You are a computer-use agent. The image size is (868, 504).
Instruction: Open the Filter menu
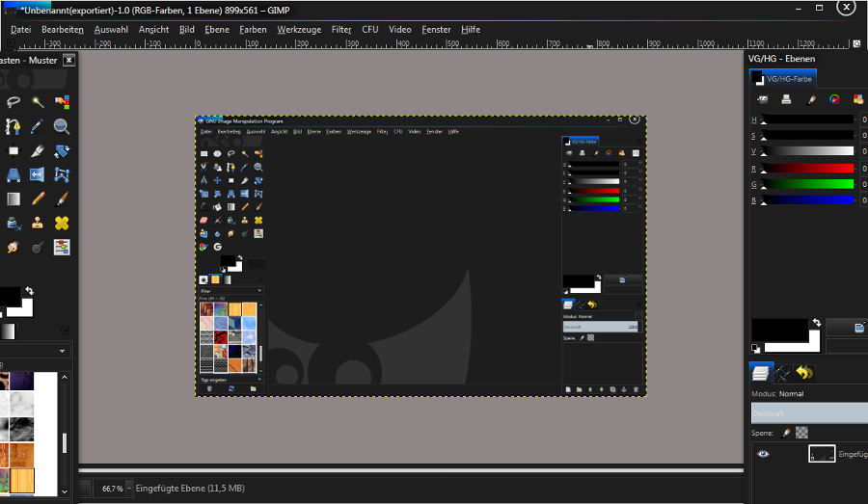pyautogui.click(x=341, y=30)
